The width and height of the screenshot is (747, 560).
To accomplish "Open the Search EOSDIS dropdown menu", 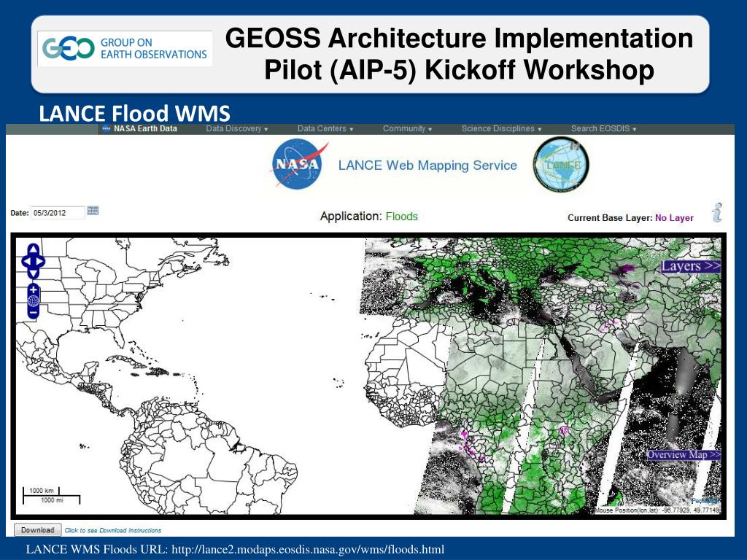I will point(603,128).
